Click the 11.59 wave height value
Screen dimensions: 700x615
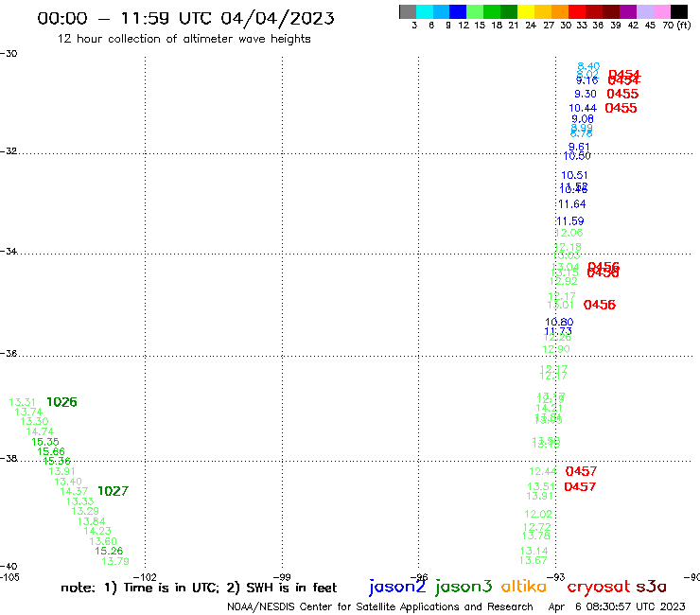pyautogui.click(x=570, y=221)
